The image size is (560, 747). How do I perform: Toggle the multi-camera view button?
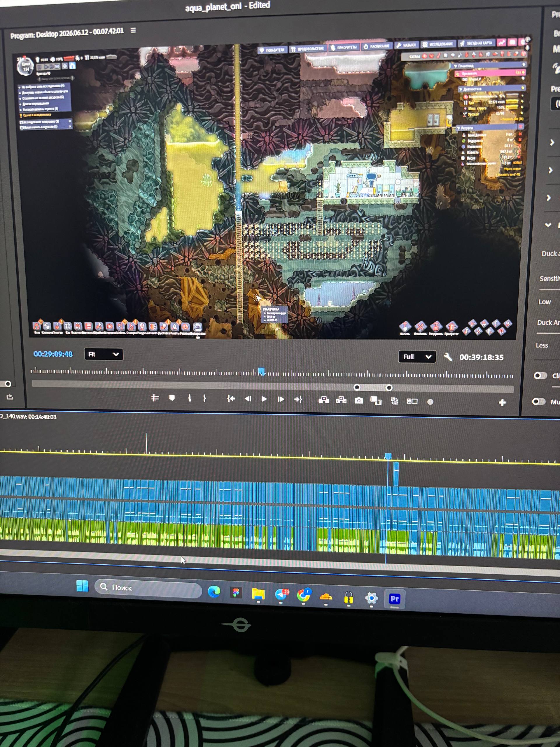(x=412, y=401)
